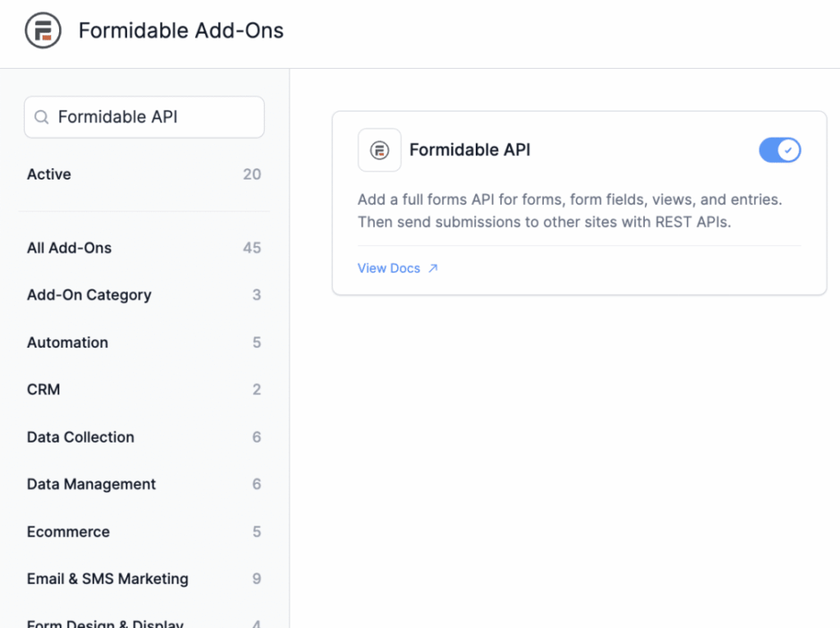Click the Active count 20
This screenshot has width=840, height=628.
tap(252, 174)
